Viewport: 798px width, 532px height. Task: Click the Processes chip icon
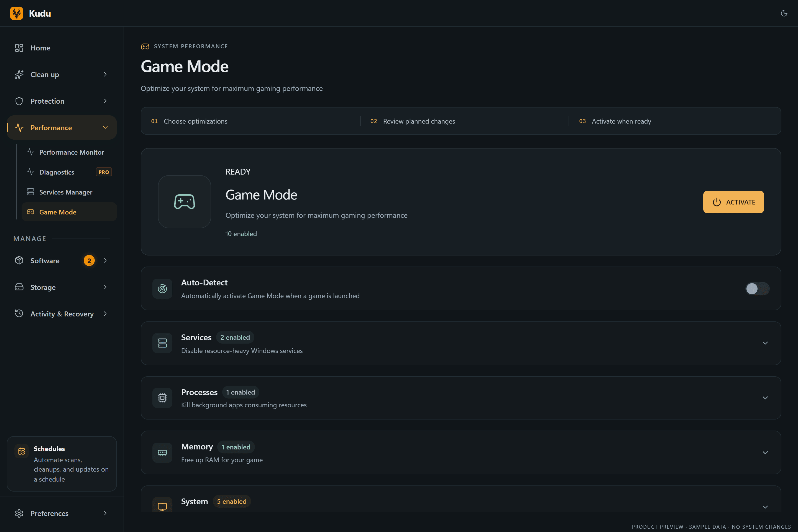click(x=162, y=398)
